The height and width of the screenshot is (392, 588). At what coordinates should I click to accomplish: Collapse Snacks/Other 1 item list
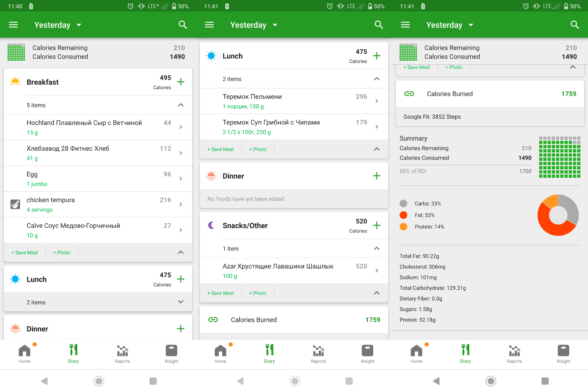[x=377, y=249]
